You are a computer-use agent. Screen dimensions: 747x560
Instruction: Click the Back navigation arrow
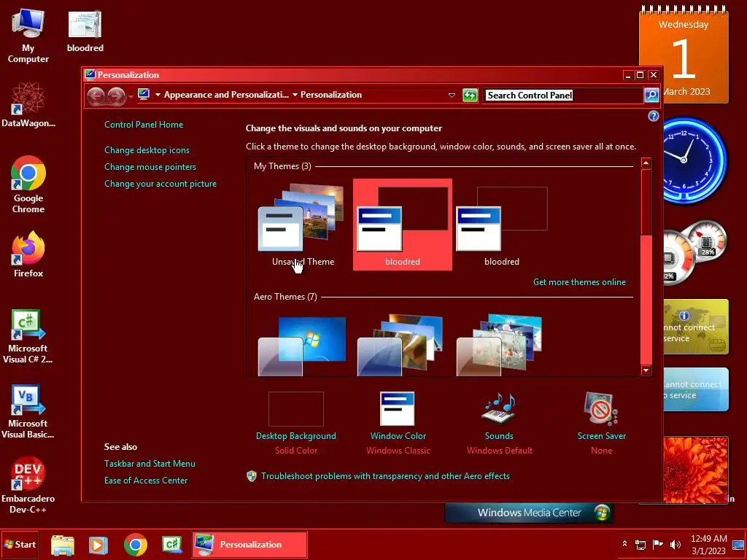coord(96,96)
